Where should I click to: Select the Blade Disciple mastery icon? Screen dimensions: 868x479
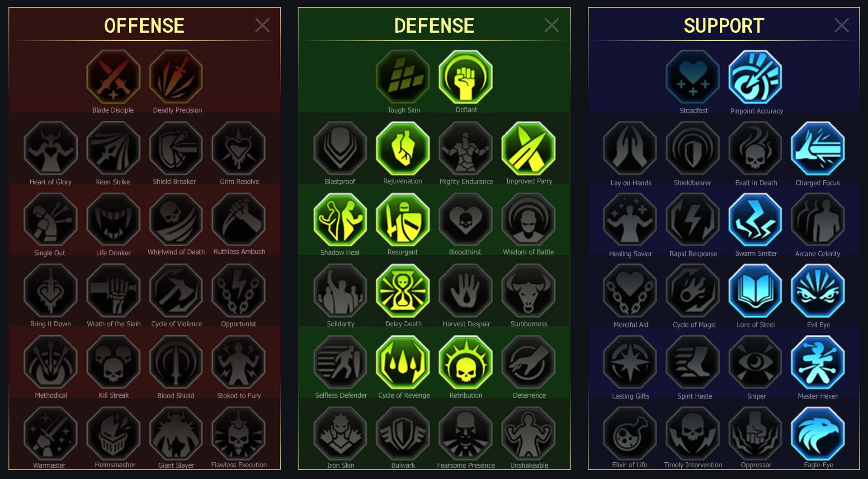pos(113,77)
